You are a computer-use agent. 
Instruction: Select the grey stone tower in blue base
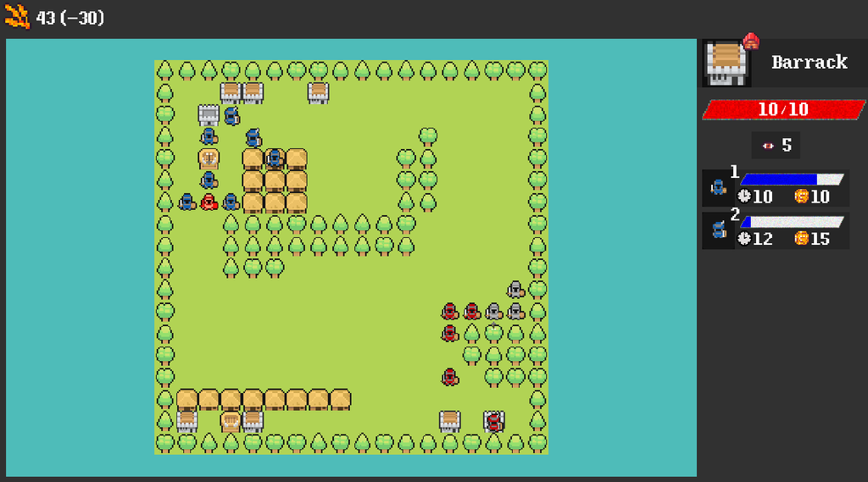(209, 115)
